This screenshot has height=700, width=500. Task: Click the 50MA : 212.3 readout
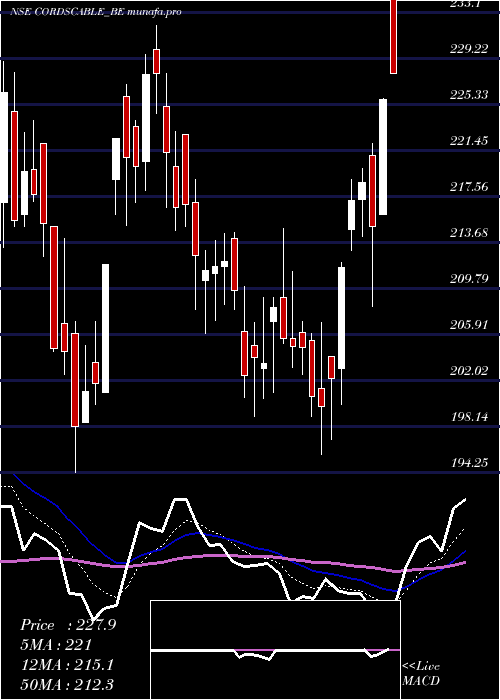tap(67, 684)
